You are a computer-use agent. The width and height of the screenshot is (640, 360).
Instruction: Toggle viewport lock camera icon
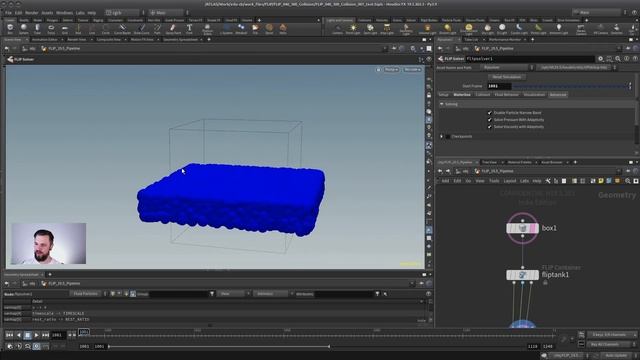pos(429,95)
